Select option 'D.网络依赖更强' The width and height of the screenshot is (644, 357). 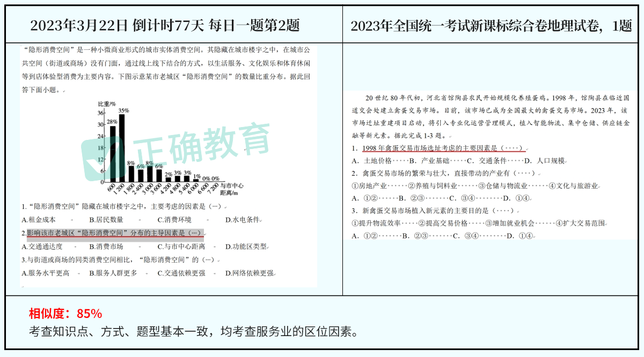coord(250,273)
